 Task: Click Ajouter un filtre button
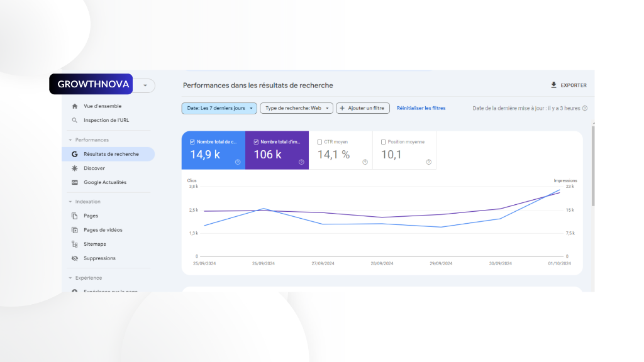click(363, 108)
